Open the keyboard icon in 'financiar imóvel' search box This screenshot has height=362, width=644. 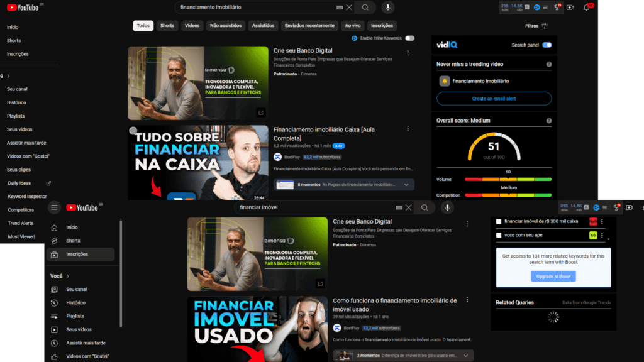click(x=399, y=207)
